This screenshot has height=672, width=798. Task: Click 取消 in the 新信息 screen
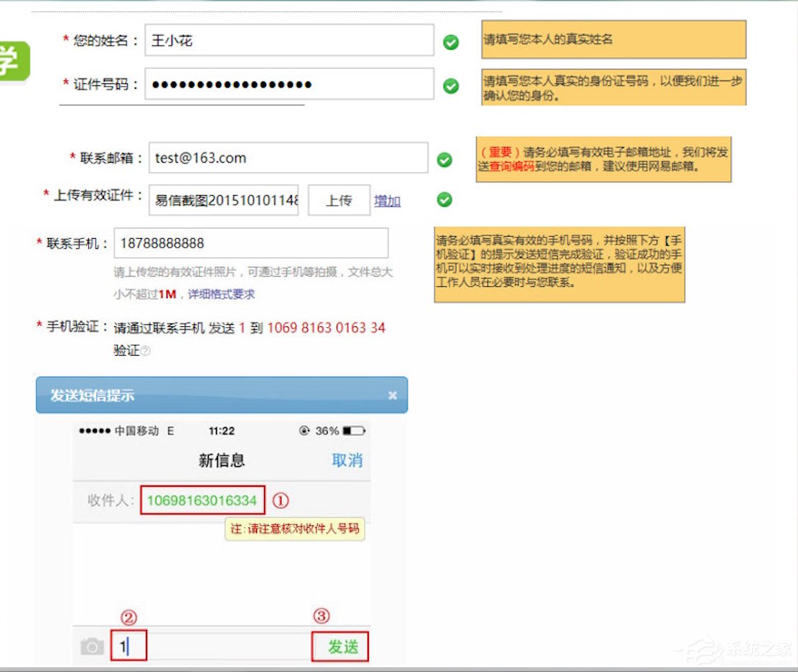(349, 460)
